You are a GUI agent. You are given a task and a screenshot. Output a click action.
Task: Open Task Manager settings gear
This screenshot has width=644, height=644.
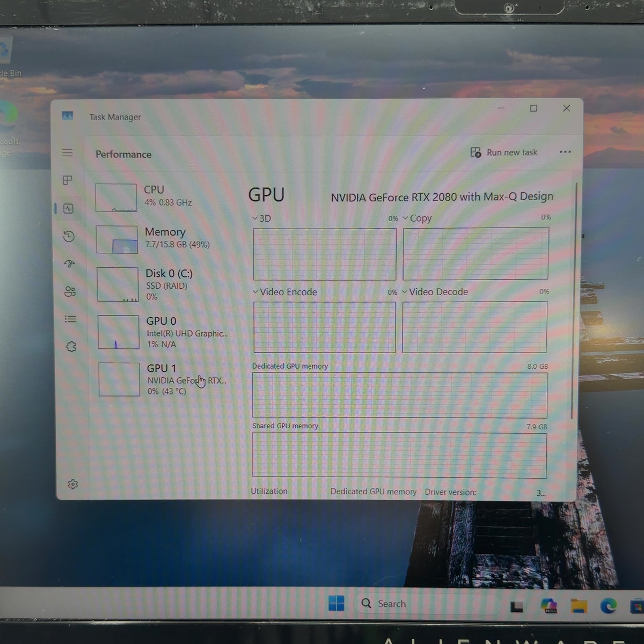click(73, 484)
